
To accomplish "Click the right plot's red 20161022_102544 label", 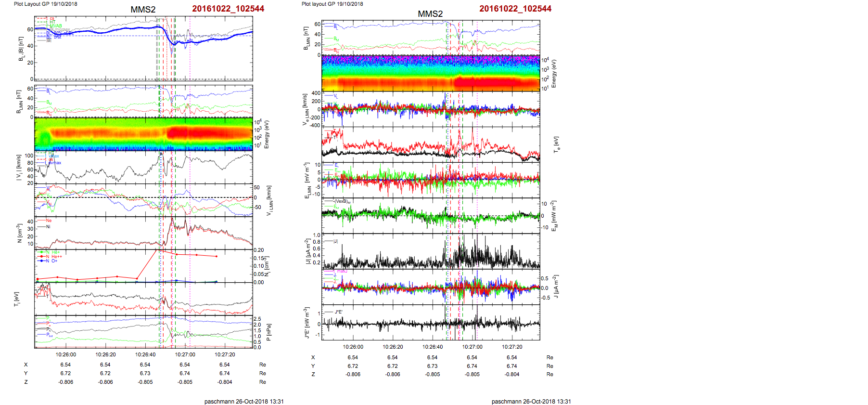I will 515,9.
